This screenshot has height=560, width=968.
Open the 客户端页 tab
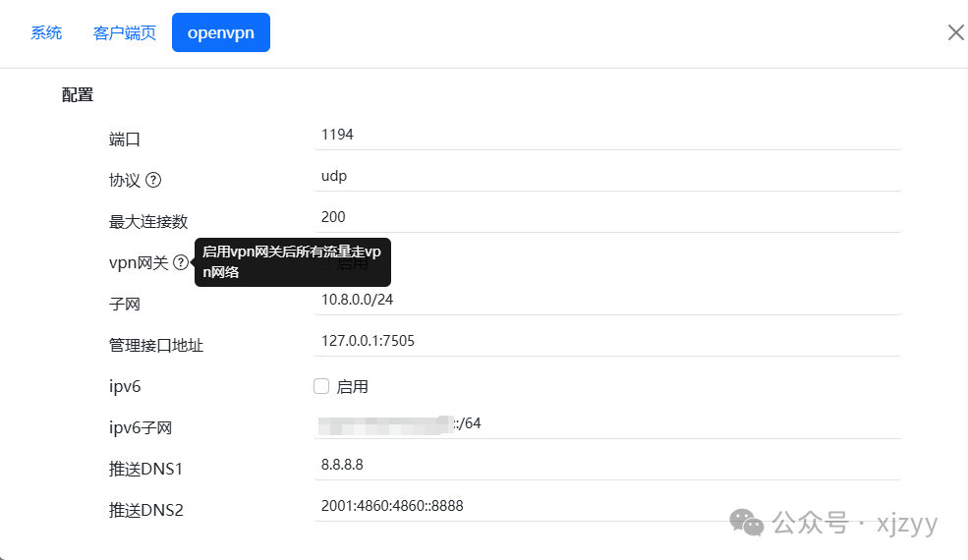coord(124,32)
